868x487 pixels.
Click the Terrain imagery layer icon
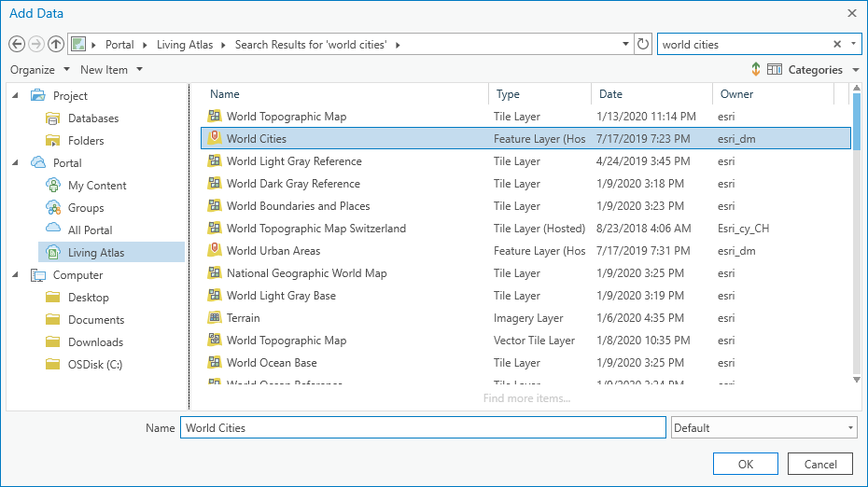tap(215, 318)
